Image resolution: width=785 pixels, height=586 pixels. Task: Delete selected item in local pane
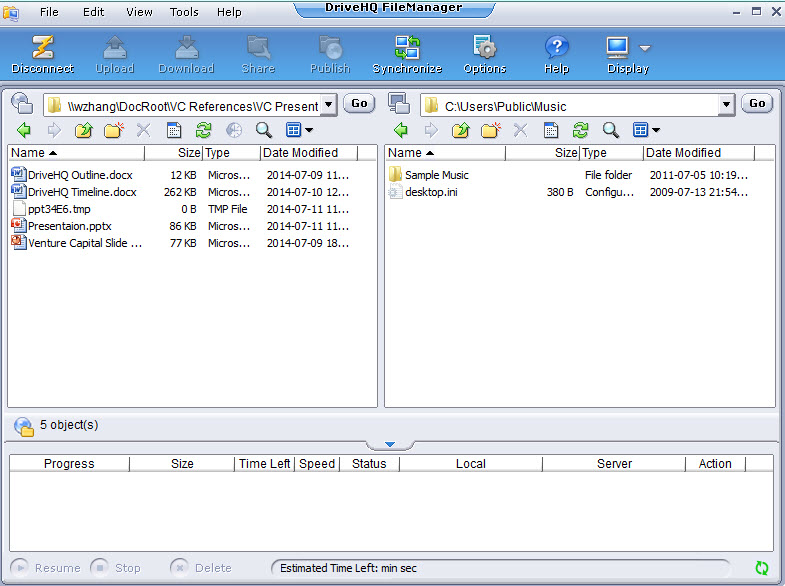click(520, 130)
